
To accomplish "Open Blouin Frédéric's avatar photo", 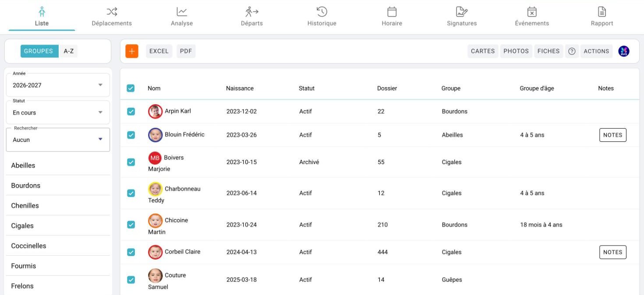I will (155, 135).
